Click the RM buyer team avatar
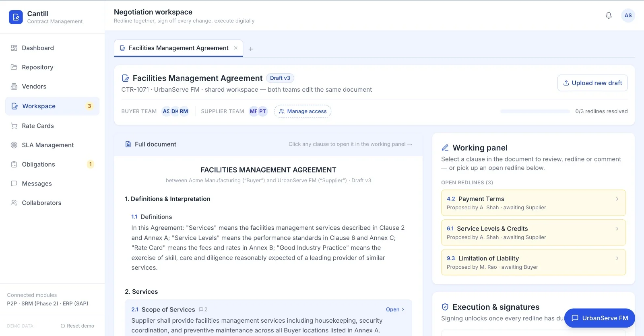Image resolution: width=644 pixels, height=336 pixels. (184, 111)
